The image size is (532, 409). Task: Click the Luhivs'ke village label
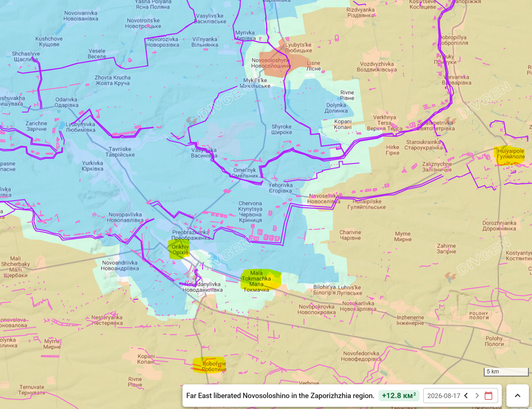[x=349, y=290]
